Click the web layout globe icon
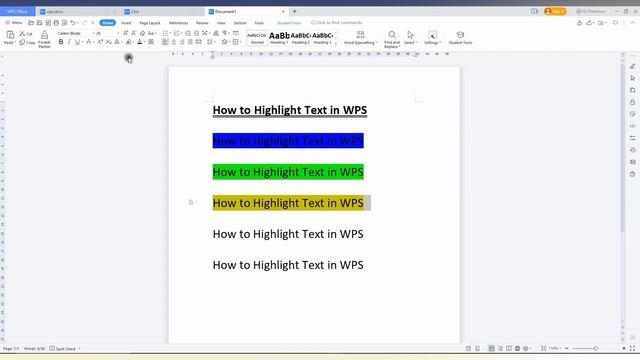Screen dimensions: 640x360 pyautogui.click(x=517, y=348)
